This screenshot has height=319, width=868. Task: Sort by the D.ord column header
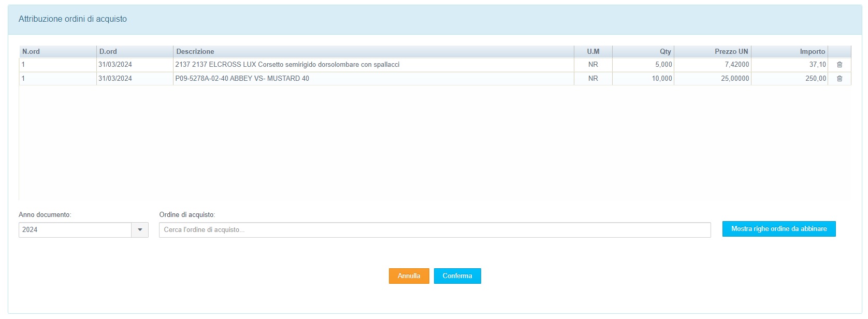(108, 51)
